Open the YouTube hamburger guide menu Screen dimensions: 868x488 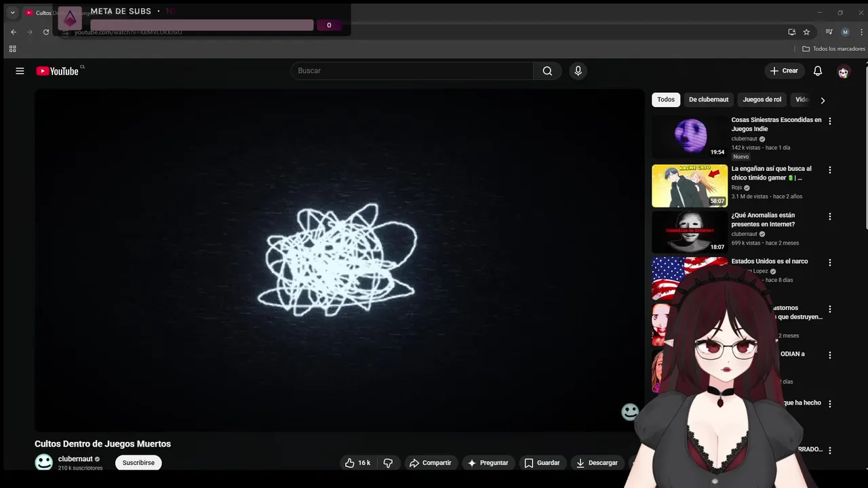(20, 71)
